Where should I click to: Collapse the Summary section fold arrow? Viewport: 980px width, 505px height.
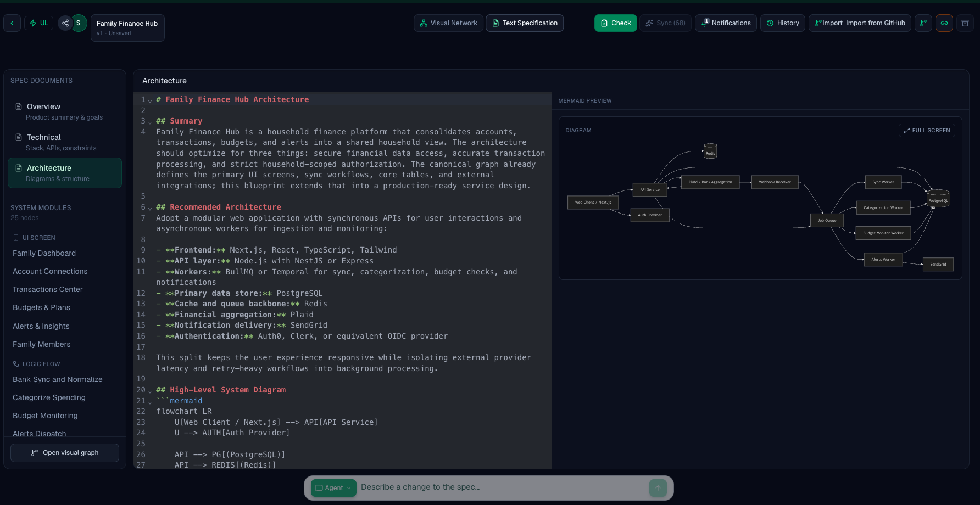[x=150, y=122]
